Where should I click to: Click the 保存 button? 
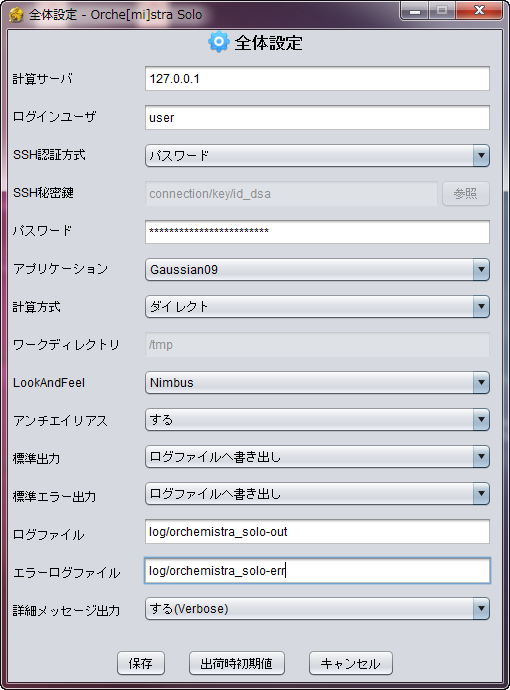click(141, 663)
